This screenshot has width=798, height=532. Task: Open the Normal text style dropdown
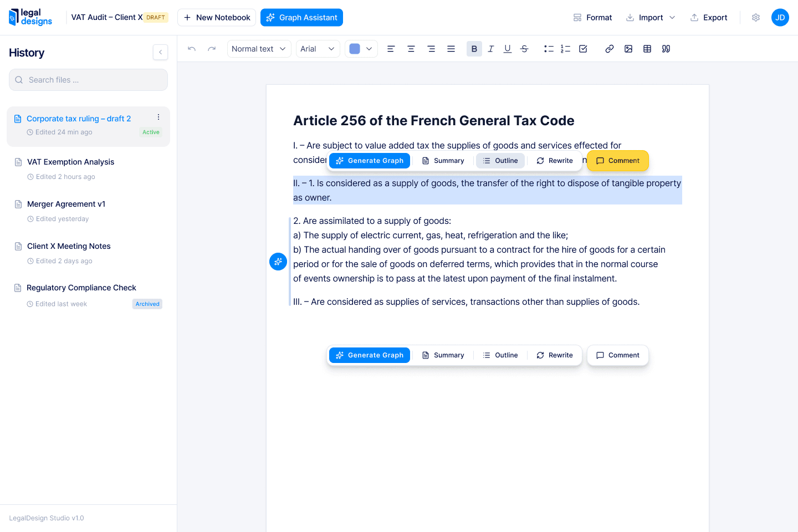(259, 49)
